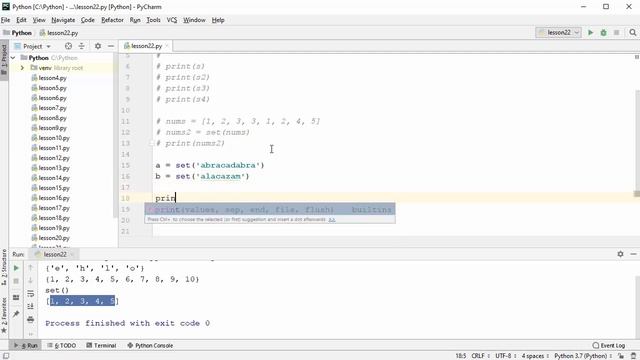
Task: Open lesson7.py in project tree
Action: click(52, 108)
